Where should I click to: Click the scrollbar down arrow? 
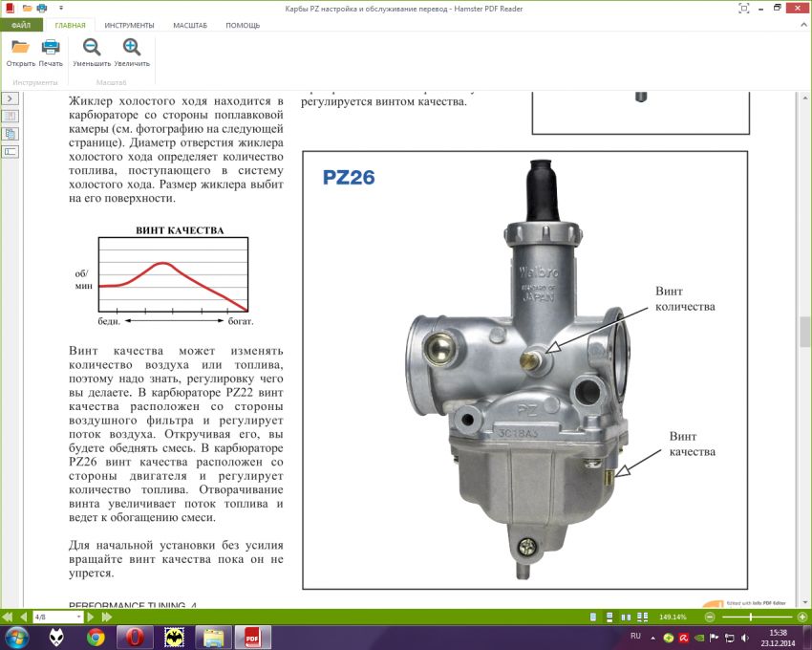[804, 603]
